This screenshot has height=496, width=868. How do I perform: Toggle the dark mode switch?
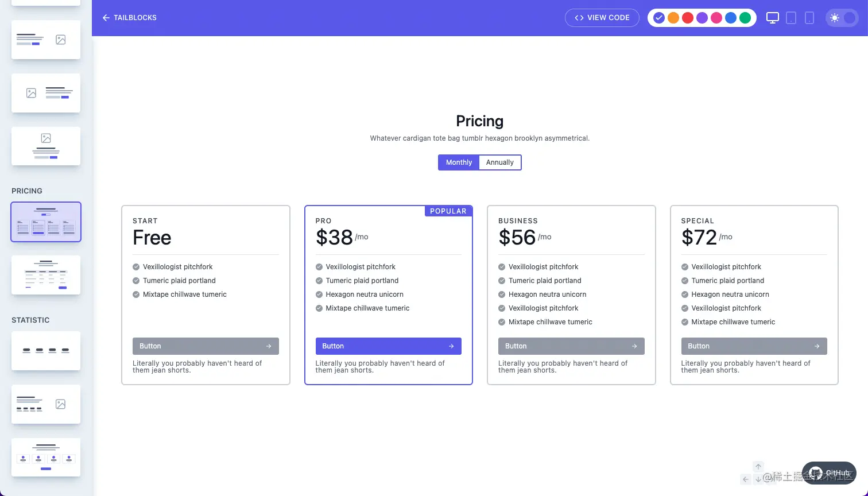click(842, 18)
